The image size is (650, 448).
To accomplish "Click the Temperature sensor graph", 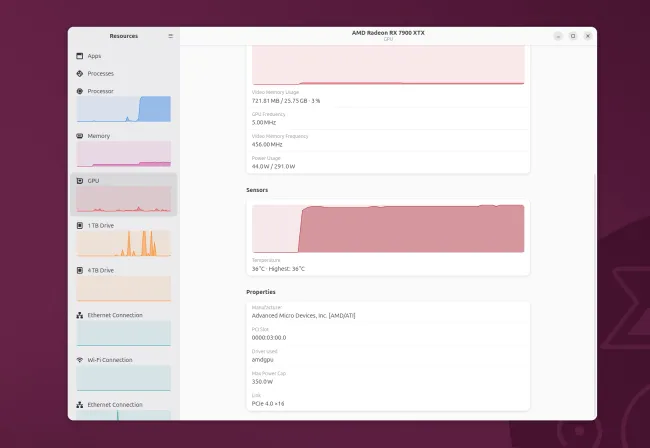I will [388, 228].
